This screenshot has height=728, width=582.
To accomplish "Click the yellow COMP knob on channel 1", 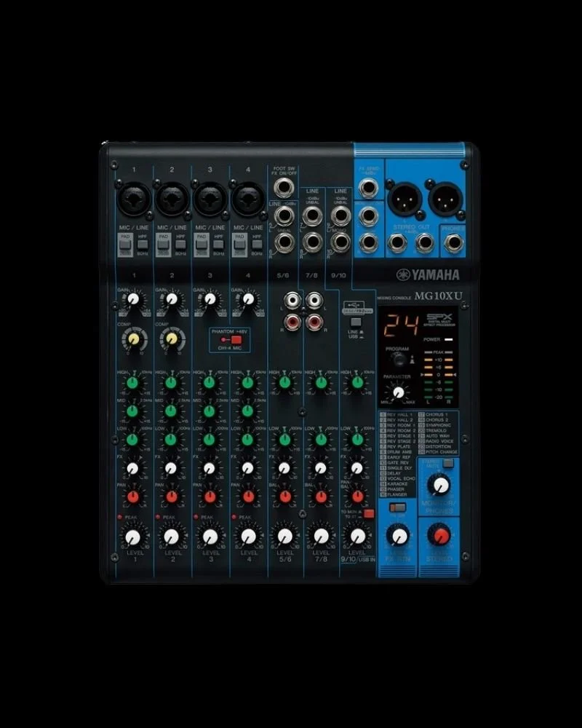I will (x=134, y=339).
